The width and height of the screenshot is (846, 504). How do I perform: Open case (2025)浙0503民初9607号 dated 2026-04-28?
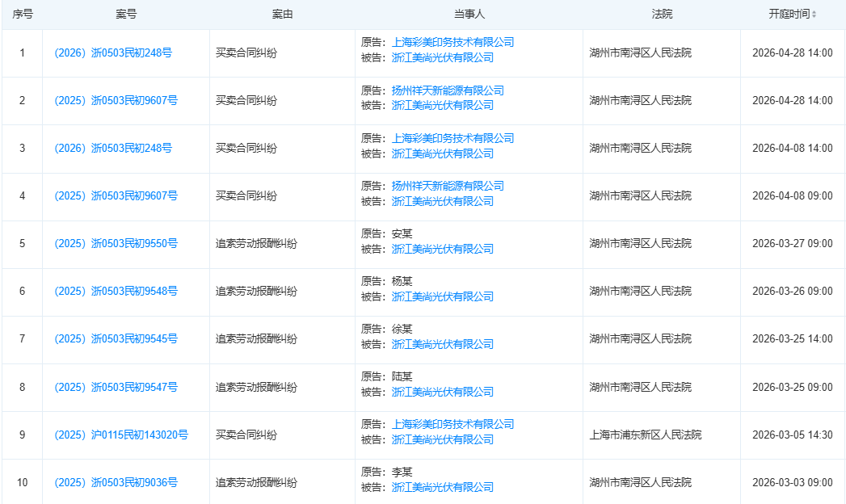tap(116, 100)
